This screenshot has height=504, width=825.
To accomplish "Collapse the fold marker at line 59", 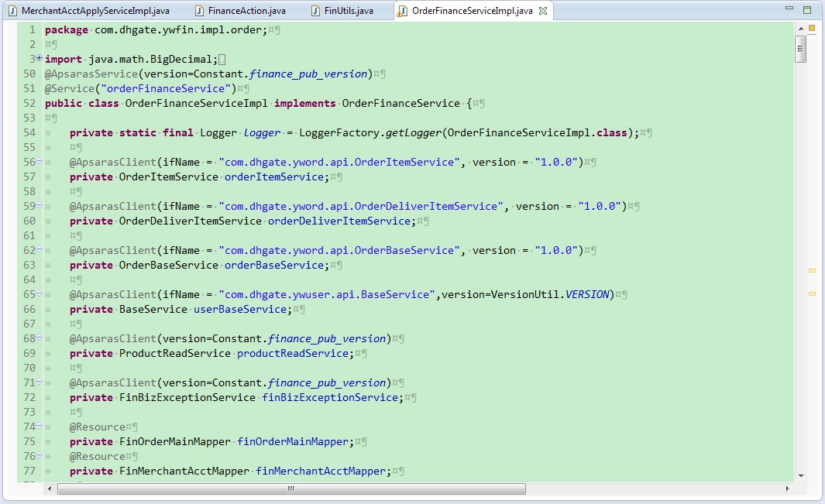I will click(39, 205).
